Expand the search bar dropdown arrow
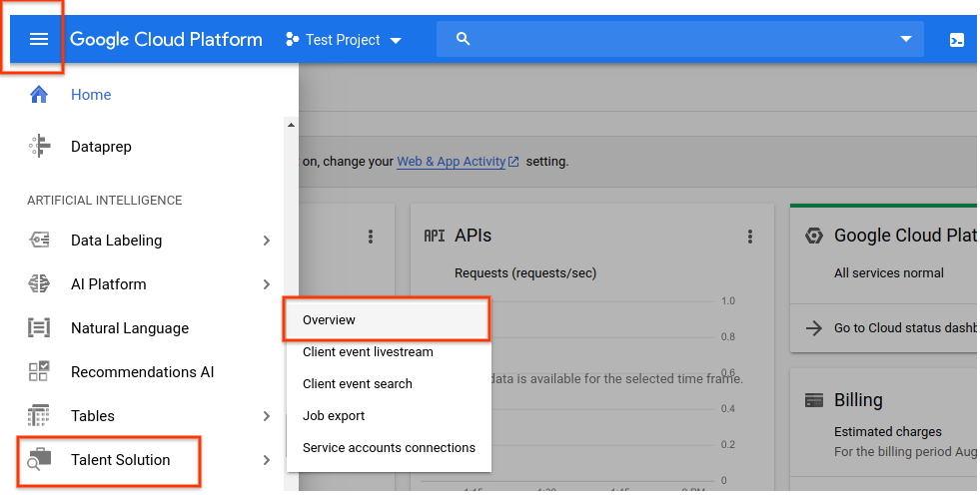Viewport: 980px width, 495px height. (x=905, y=40)
